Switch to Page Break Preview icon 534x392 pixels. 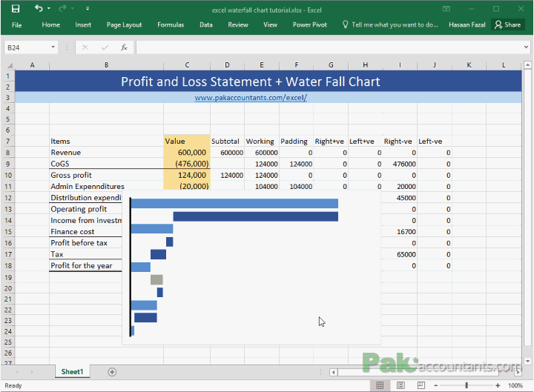pyautogui.click(x=421, y=385)
